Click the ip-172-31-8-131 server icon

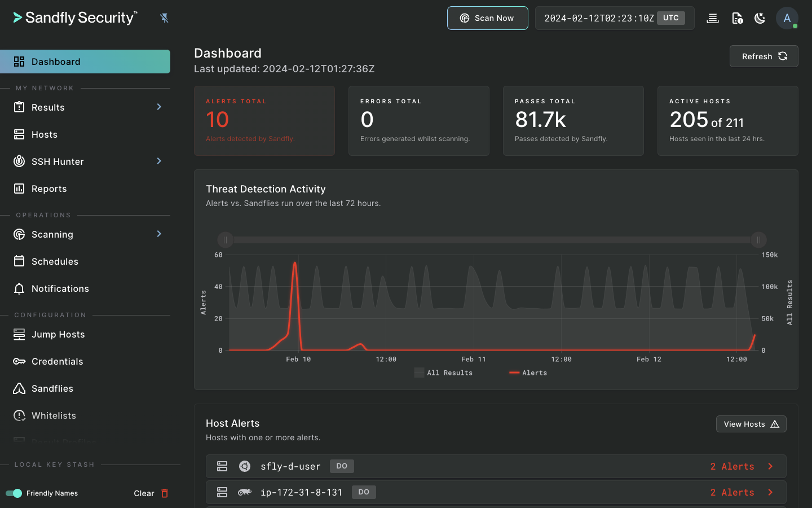[222, 492]
